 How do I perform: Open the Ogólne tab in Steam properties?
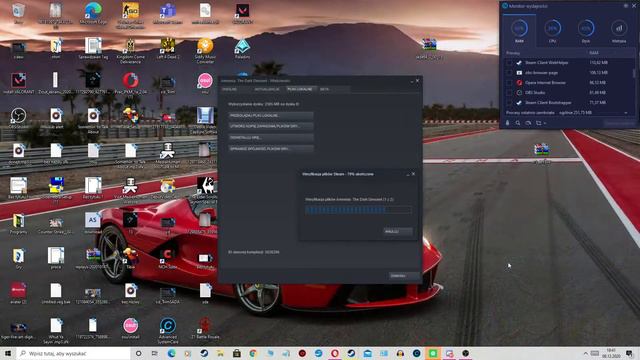click(230, 89)
